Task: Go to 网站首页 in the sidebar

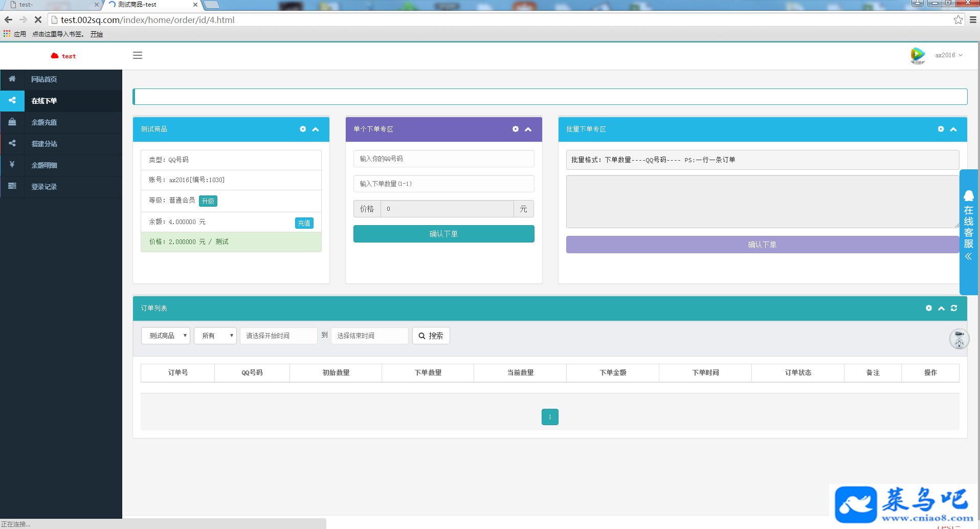Action: [61, 79]
